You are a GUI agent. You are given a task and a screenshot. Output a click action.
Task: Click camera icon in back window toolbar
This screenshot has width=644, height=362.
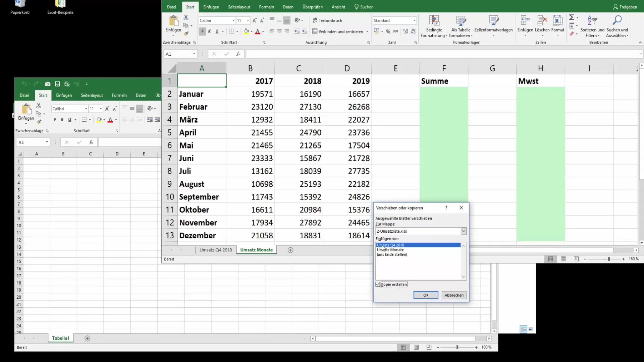48,84
